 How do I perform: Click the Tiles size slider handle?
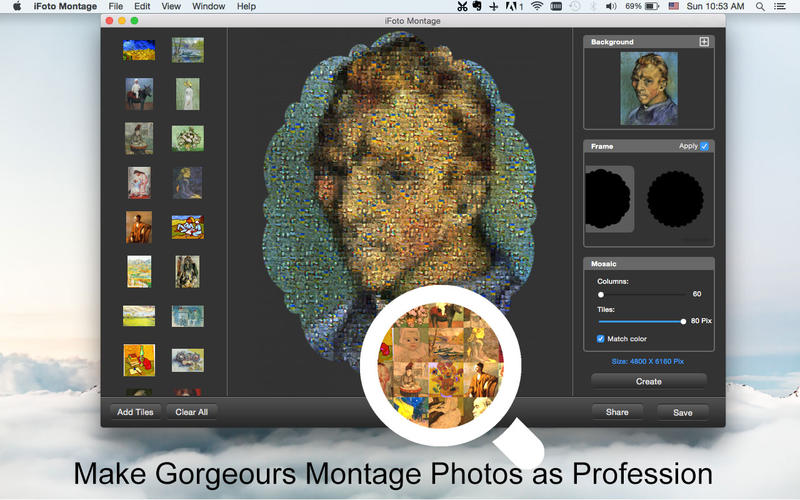coord(683,321)
